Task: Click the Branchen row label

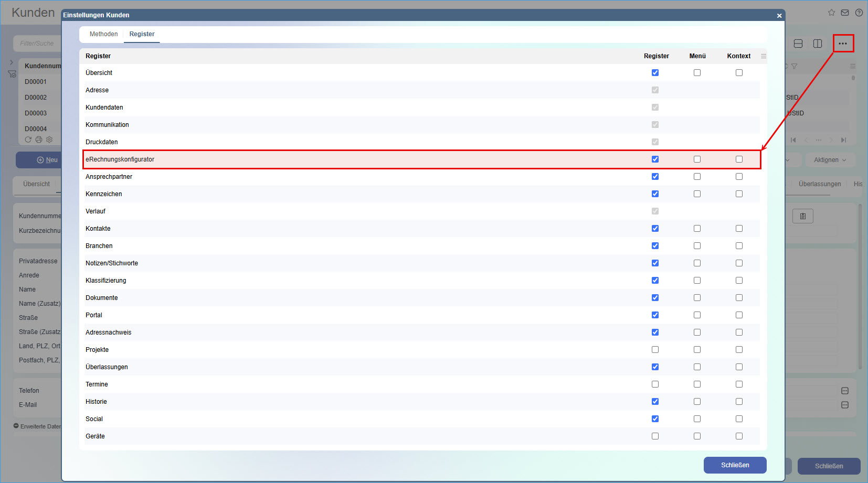Action: [x=99, y=246]
